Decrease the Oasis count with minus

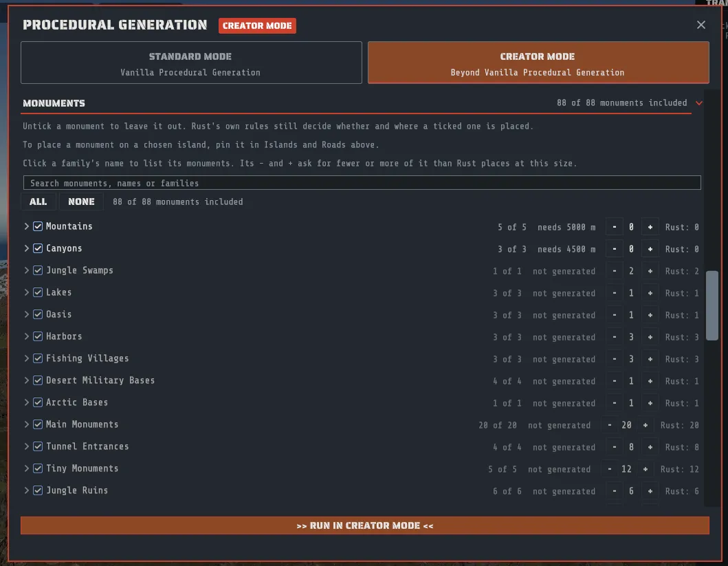click(615, 315)
